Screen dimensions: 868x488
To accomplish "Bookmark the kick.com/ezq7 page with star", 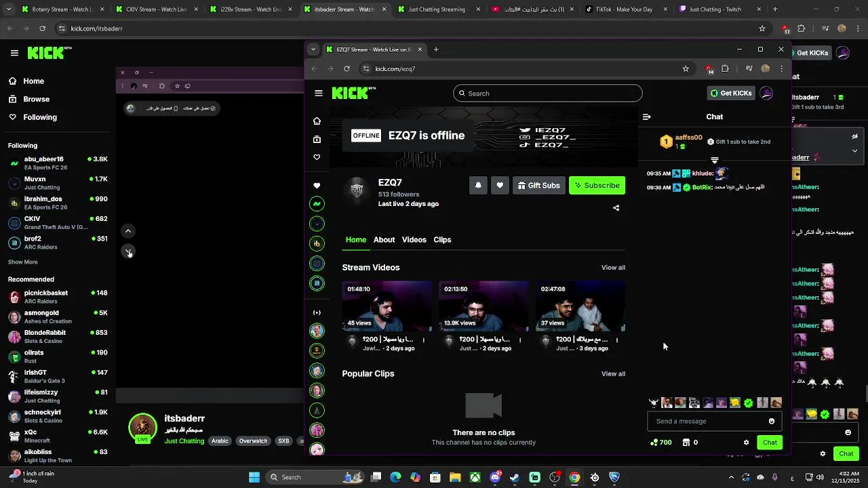I will [x=686, y=68].
